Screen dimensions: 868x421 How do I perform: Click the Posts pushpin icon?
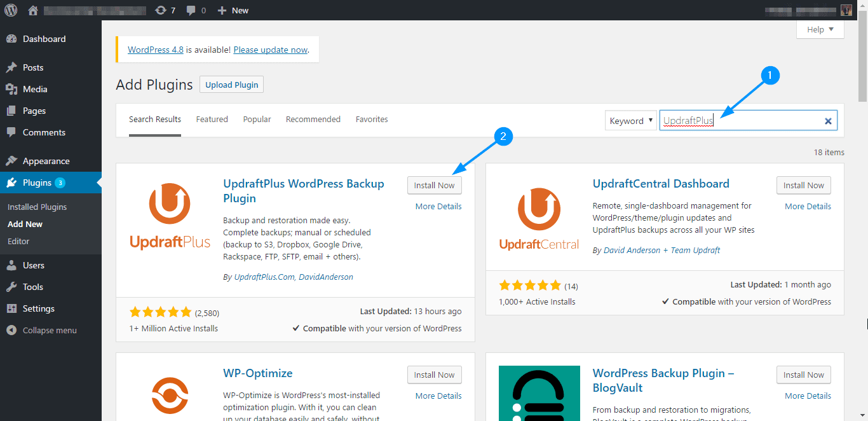coord(11,67)
